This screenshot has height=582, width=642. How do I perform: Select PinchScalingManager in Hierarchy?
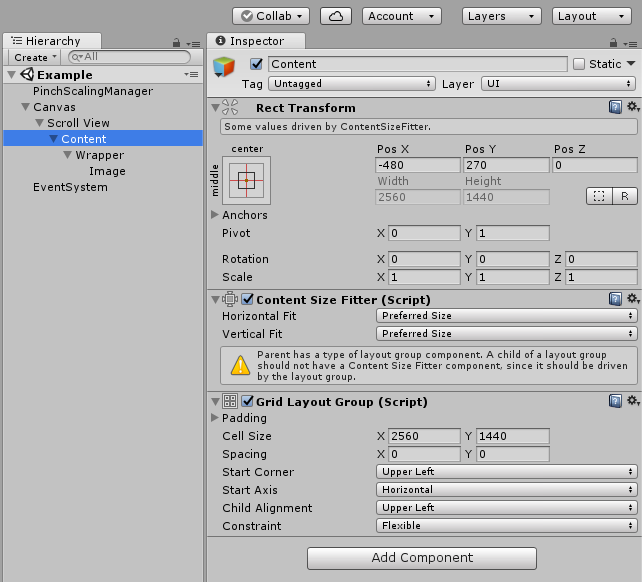(x=93, y=91)
